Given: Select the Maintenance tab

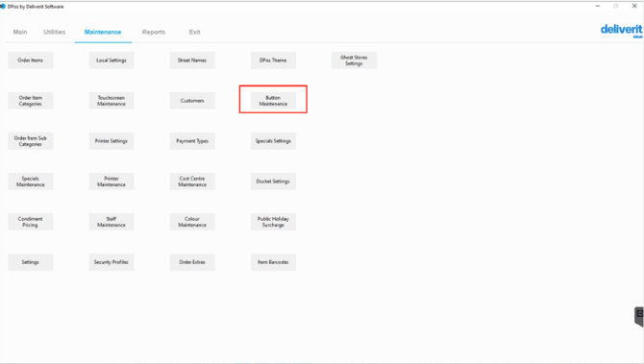Looking at the screenshot, I should pyautogui.click(x=103, y=32).
